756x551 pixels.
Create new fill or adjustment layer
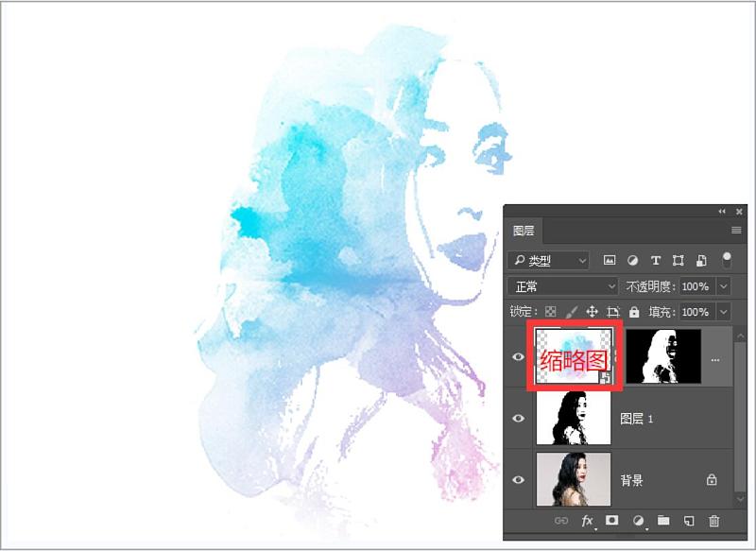(x=639, y=521)
